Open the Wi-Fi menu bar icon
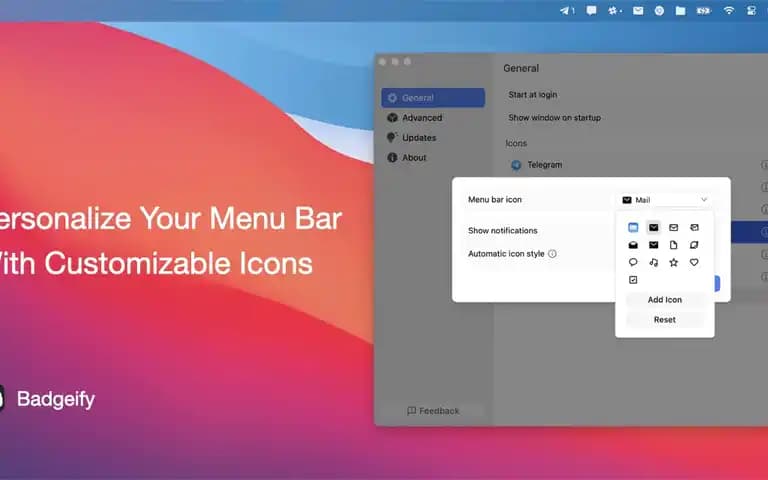 click(729, 10)
